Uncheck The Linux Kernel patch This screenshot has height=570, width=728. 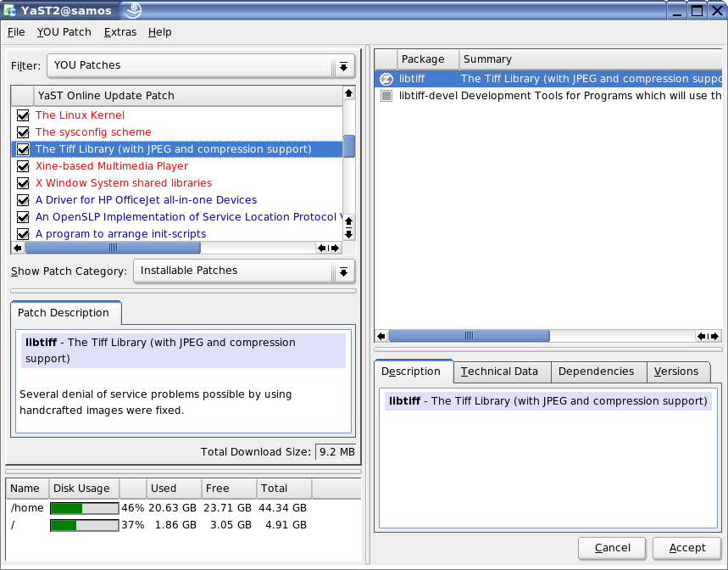pos(23,115)
